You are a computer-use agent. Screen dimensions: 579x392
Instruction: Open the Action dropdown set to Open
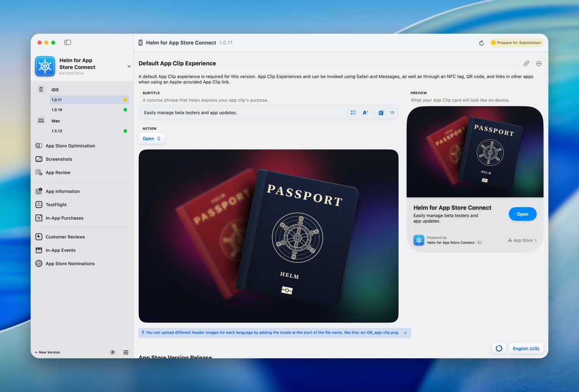pyautogui.click(x=152, y=138)
